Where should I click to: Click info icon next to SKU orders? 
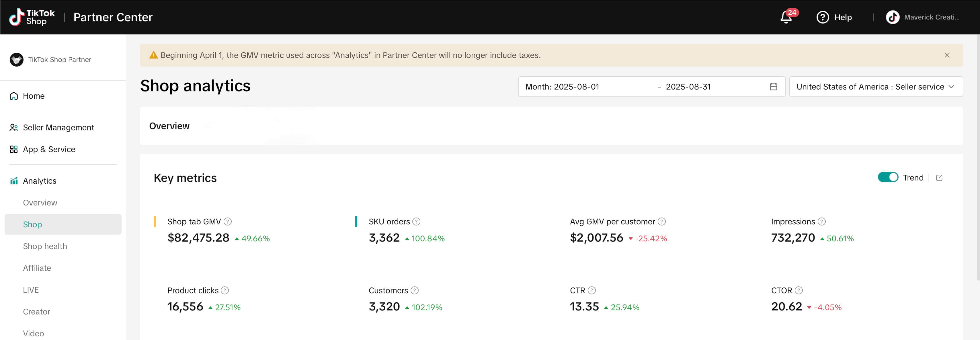416,222
